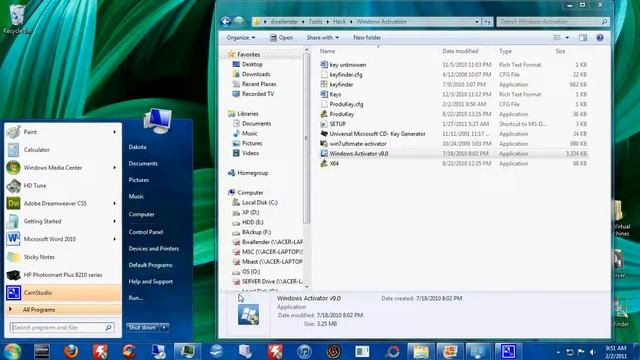The width and height of the screenshot is (640, 360).
Task: Expand Adobe Dreamweaver CS5 jump list arrow
Action: pos(114,203)
